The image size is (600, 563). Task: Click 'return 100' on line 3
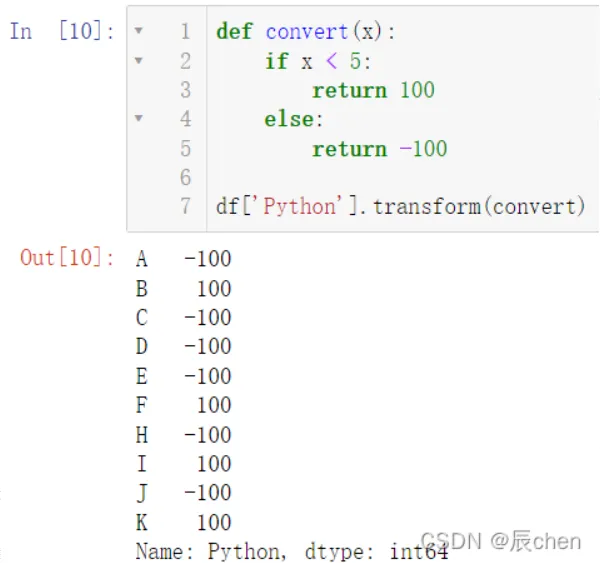click(373, 90)
